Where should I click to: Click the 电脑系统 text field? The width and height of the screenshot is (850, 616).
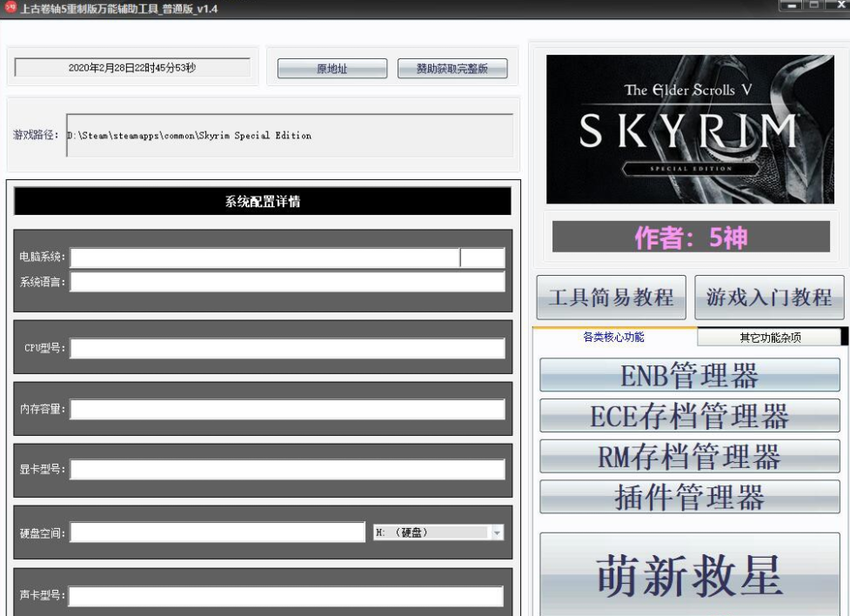click(265, 258)
